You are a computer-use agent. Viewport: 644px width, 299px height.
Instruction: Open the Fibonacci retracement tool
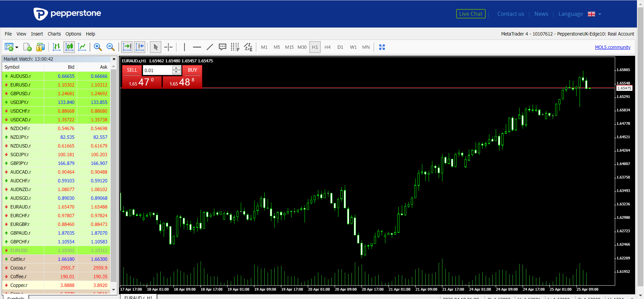pos(235,47)
